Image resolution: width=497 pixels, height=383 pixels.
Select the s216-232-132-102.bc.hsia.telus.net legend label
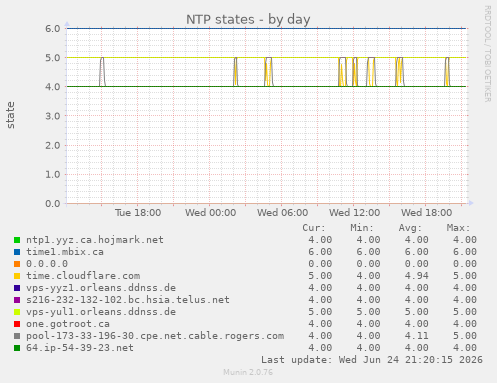[128, 300]
